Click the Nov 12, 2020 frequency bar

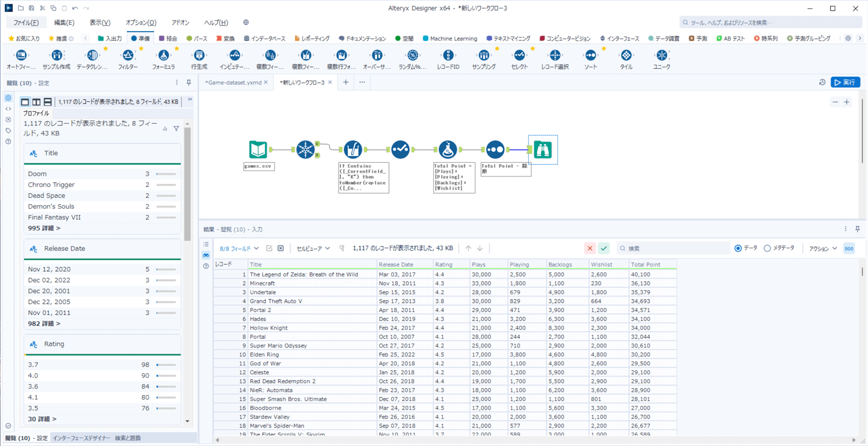coord(166,269)
